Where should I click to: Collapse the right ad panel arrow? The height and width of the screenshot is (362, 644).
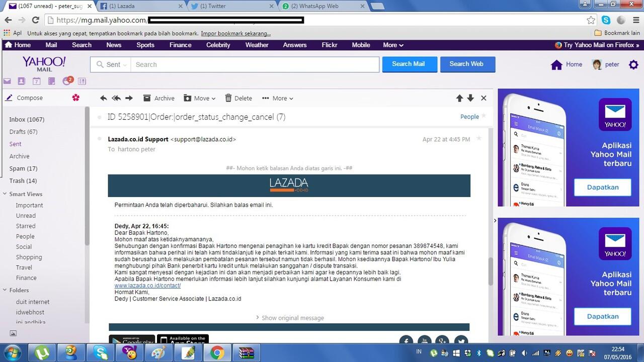coord(495,220)
